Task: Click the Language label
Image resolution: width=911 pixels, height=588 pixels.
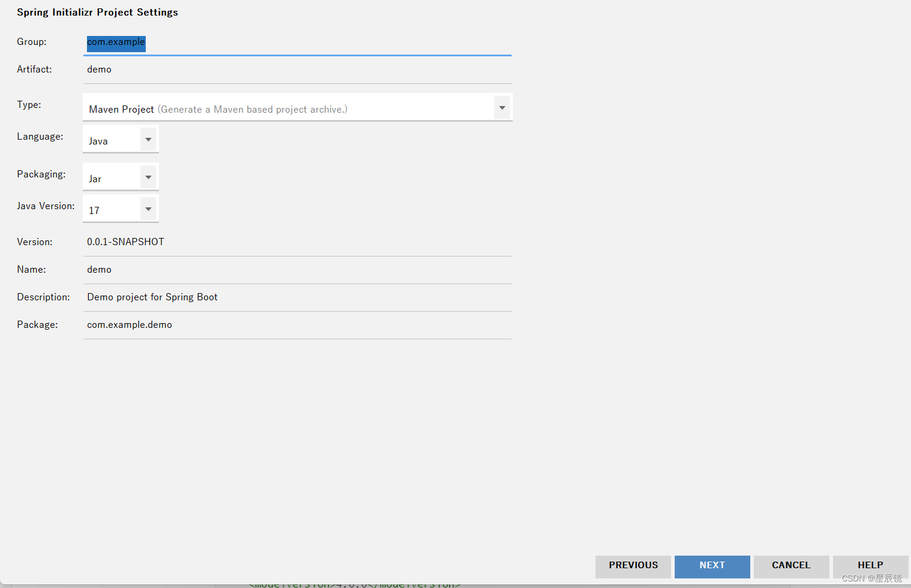Action: 40,137
